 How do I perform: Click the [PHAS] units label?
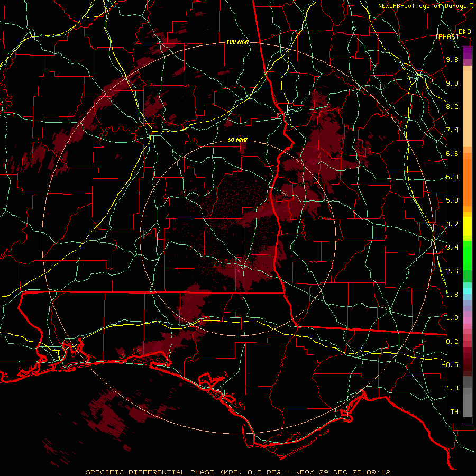447,36
